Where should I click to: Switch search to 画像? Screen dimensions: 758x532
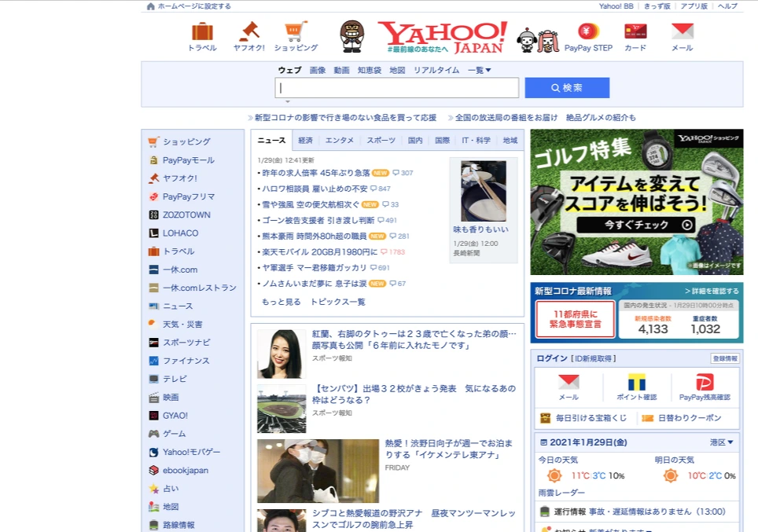click(x=318, y=70)
